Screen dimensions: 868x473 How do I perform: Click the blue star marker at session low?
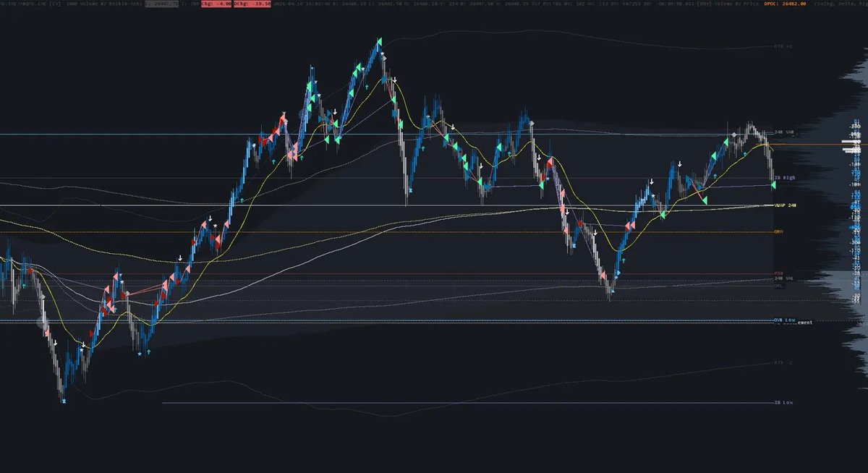[64, 400]
